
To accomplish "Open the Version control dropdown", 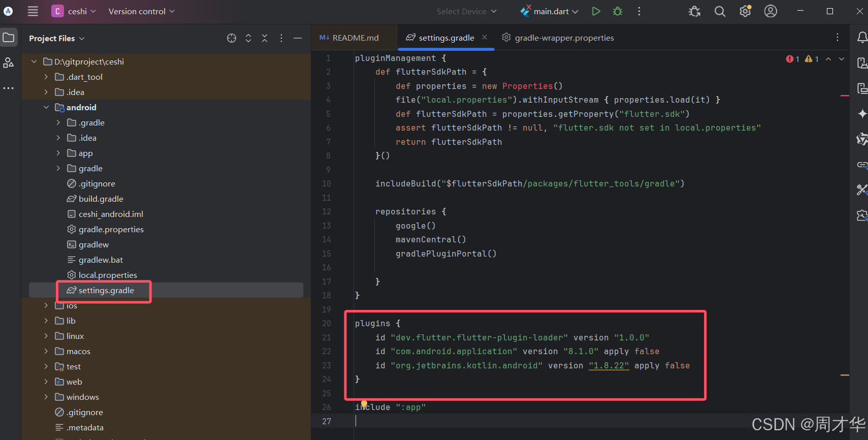I will pos(141,11).
